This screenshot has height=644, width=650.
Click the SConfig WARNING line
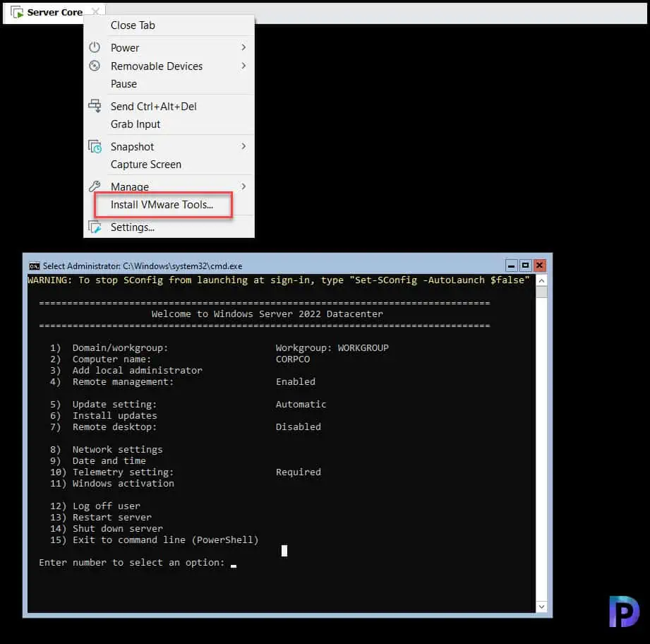point(279,280)
